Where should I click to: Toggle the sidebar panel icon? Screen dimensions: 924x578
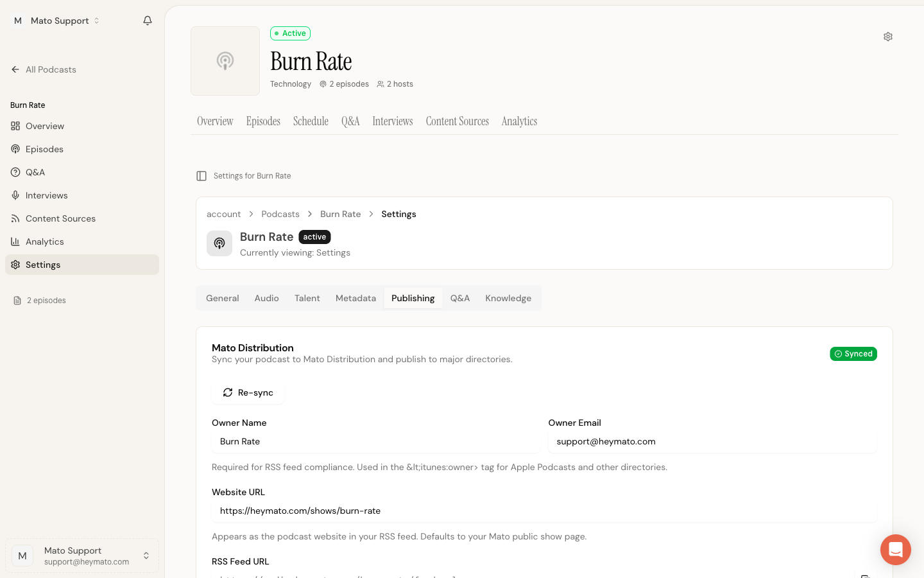pos(201,176)
